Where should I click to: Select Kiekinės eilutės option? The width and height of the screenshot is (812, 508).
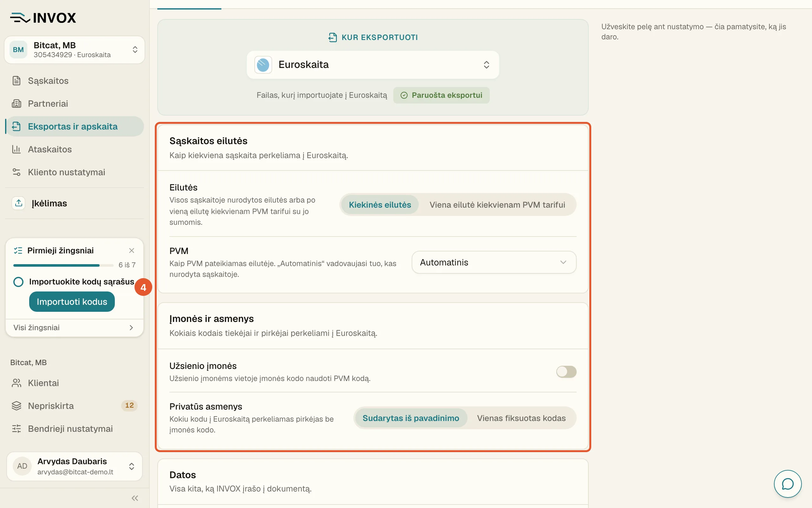pyautogui.click(x=380, y=204)
